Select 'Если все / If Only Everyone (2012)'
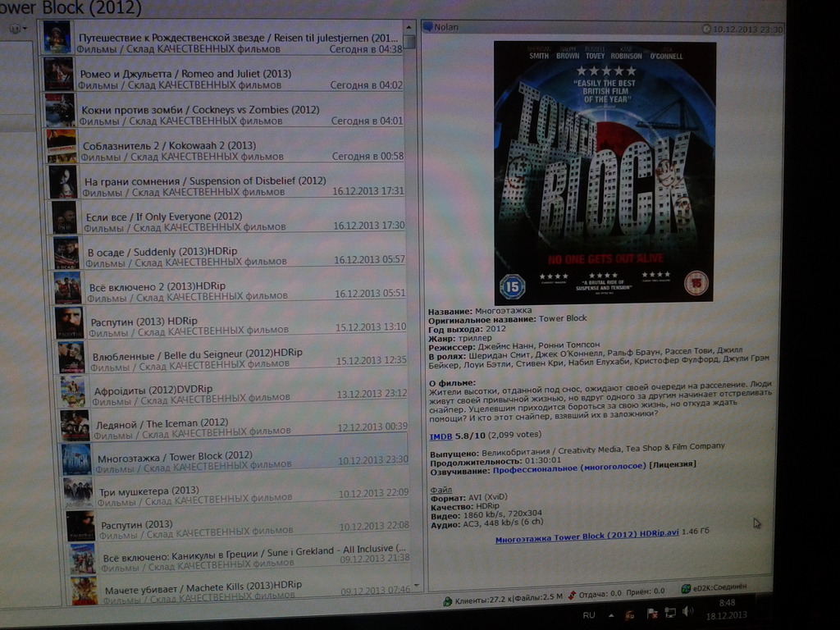This screenshot has height=630, width=840. pyautogui.click(x=227, y=217)
